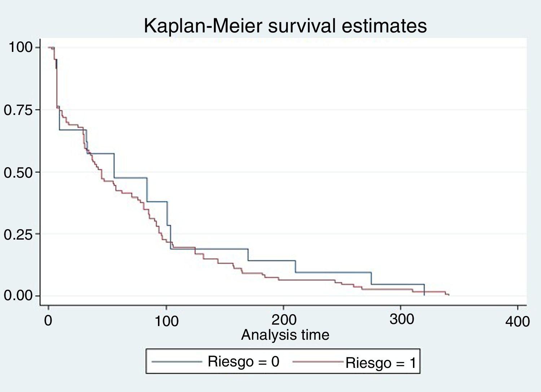Screen dimensions: 541x392
Task: Click the chart title Kaplan-Meier survival estimates
Action: coord(285,26)
